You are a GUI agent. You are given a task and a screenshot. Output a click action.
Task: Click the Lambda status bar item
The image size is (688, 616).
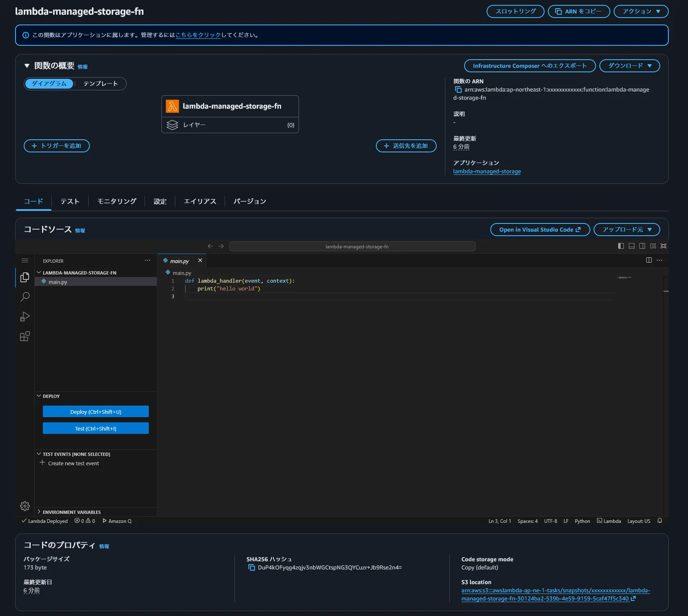click(609, 521)
